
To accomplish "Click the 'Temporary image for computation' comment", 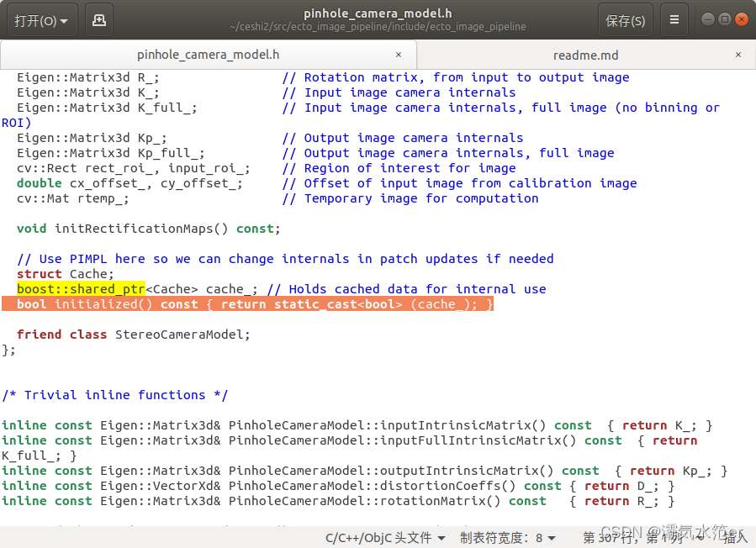I will coord(410,198).
